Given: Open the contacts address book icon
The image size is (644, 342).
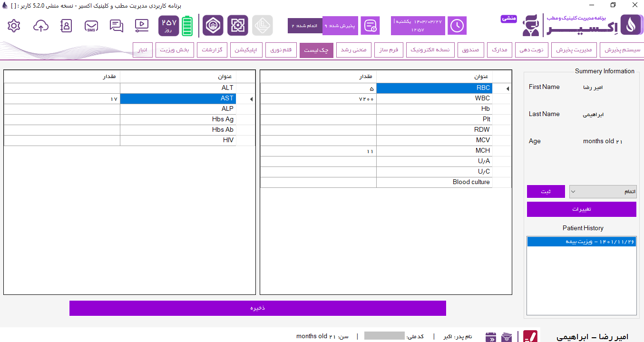Looking at the screenshot, I should click(66, 26).
